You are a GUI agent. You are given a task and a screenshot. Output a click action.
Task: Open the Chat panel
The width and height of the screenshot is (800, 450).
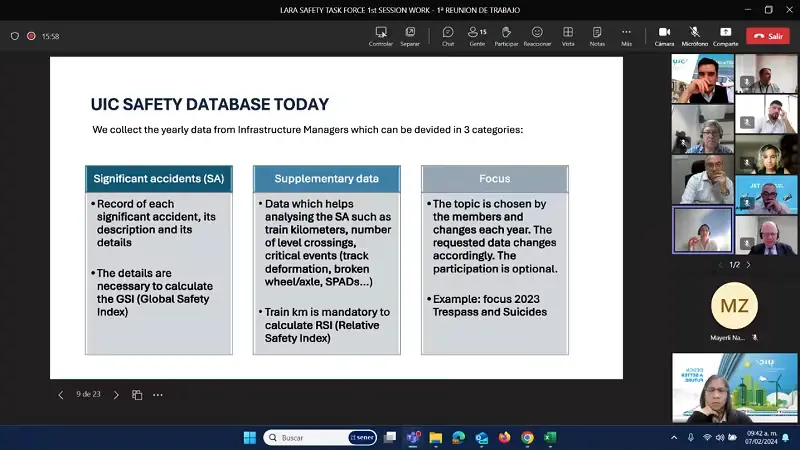(x=447, y=36)
